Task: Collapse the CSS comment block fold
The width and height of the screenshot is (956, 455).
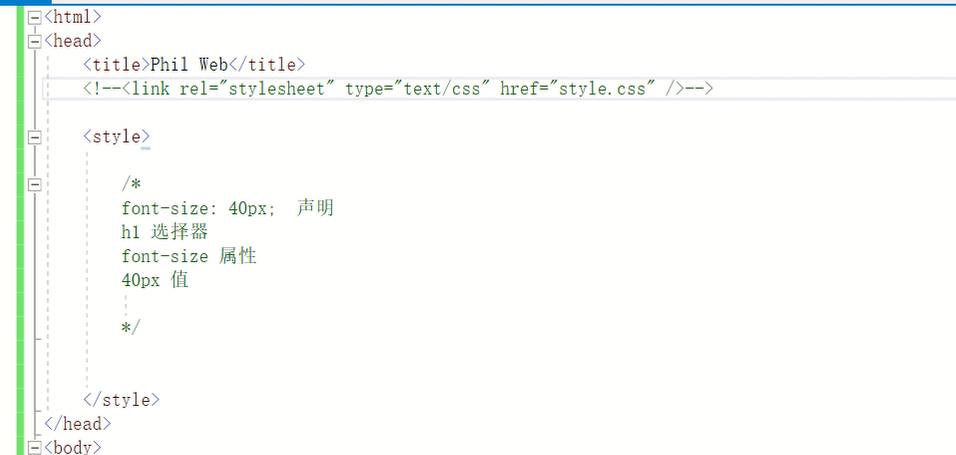Action: (x=35, y=184)
